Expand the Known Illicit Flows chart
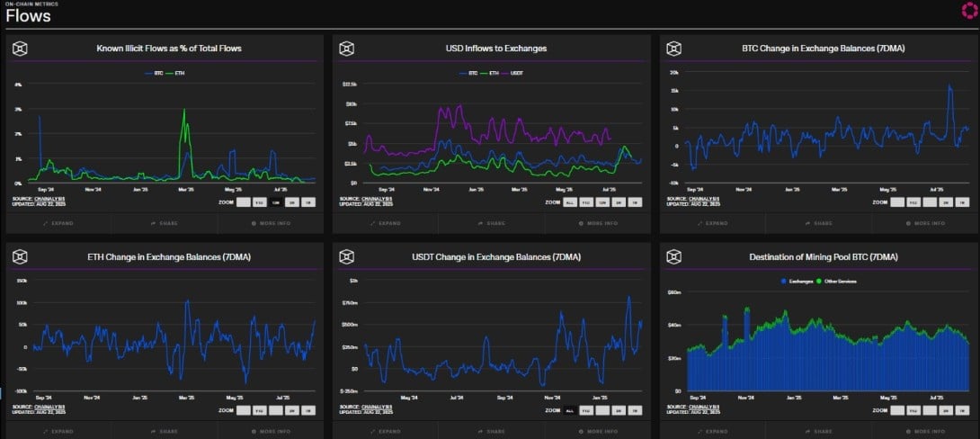 [x=59, y=223]
